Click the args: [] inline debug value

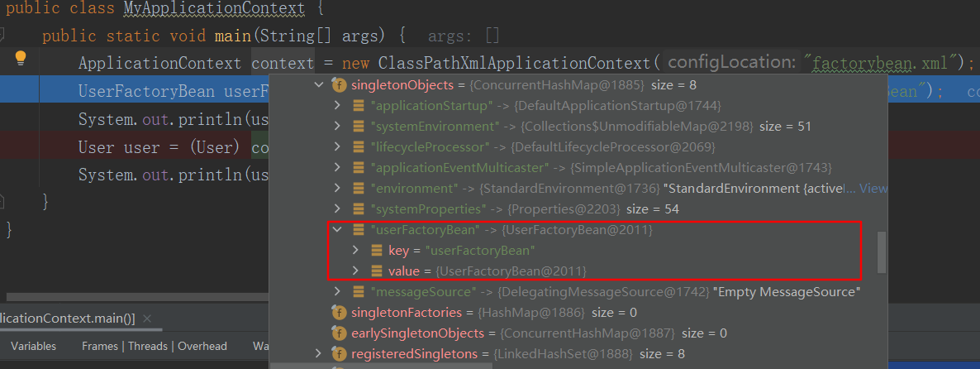pyautogui.click(x=463, y=36)
